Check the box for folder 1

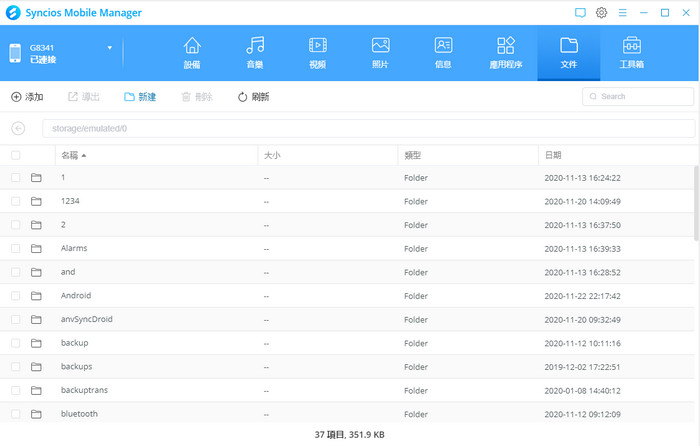[x=16, y=178]
